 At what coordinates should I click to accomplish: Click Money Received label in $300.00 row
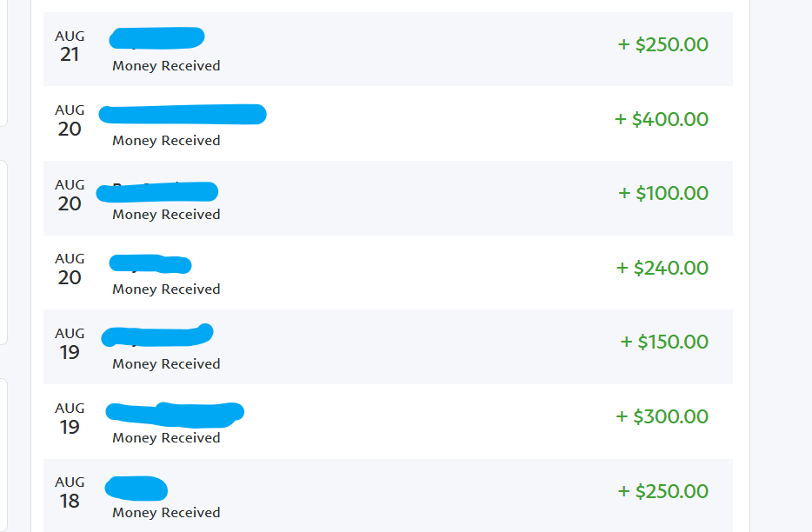[166, 438]
